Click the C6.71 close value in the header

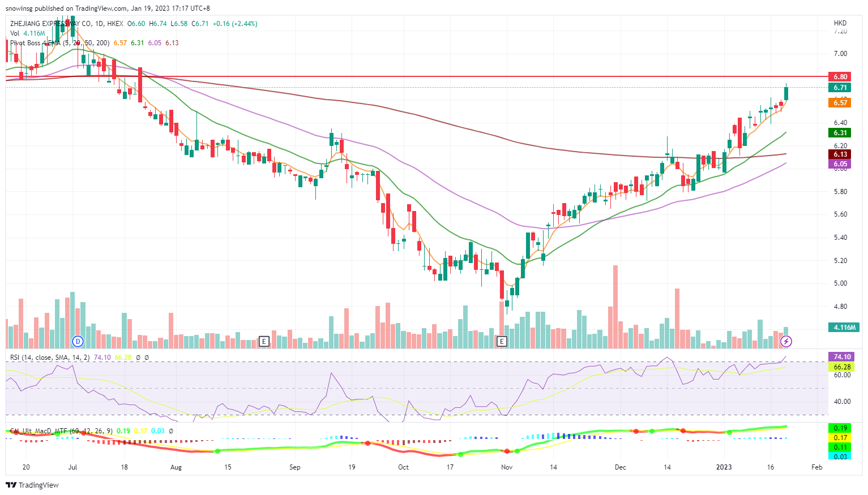click(x=200, y=24)
